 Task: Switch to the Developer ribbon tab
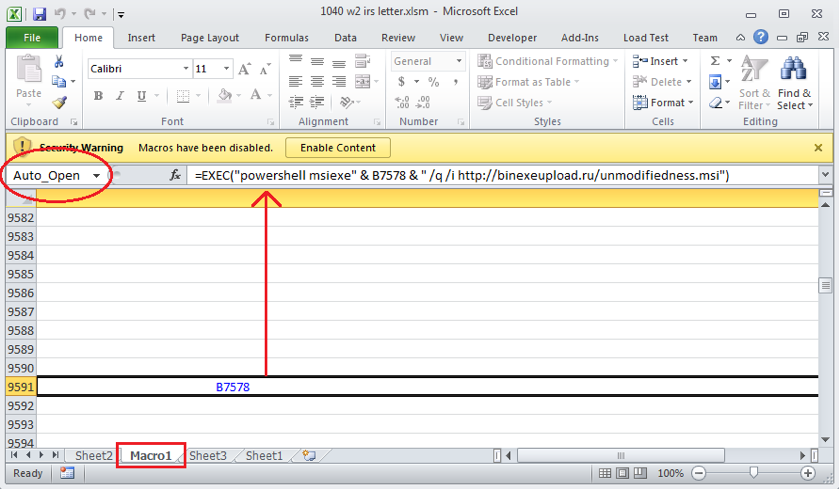pyautogui.click(x=512, y=37)
